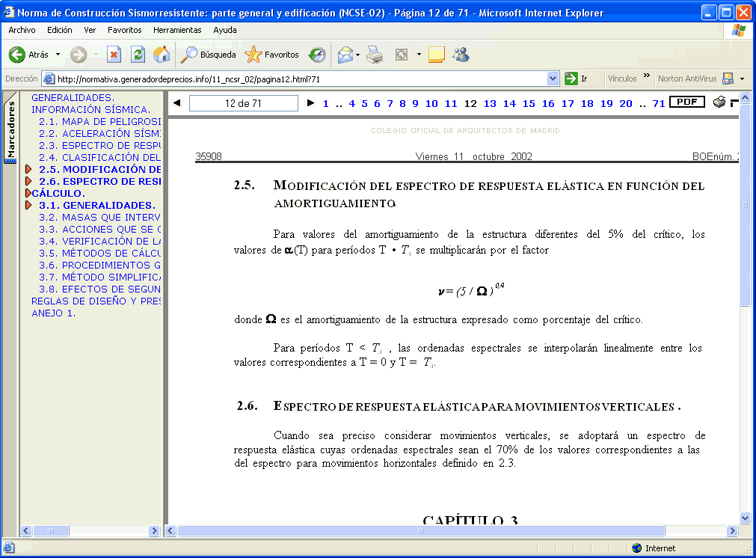Click the Edit toolbar button
The image size is (756, 558).
click(x=402, y=55)
